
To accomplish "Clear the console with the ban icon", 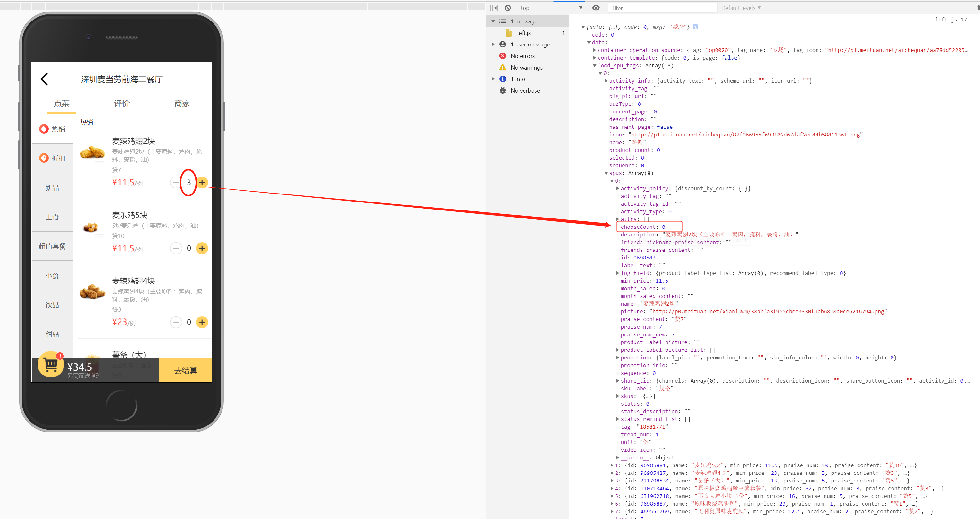I will tap(507, 8).
